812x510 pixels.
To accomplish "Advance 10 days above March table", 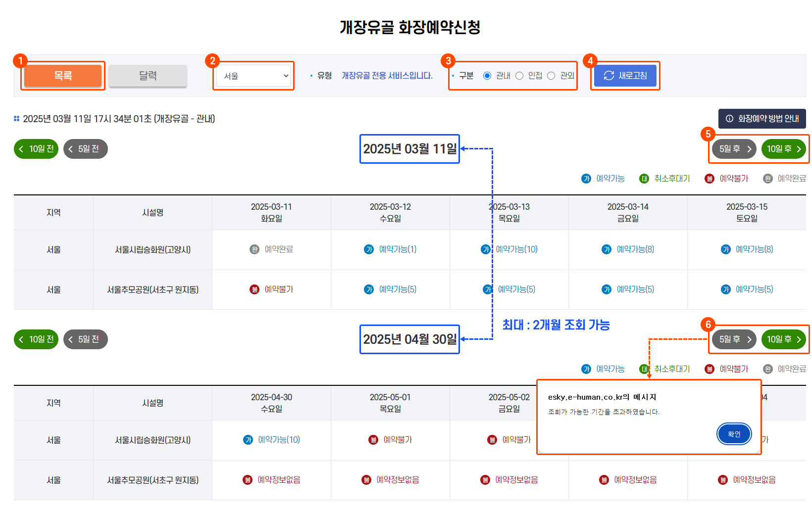I will 784,149.
